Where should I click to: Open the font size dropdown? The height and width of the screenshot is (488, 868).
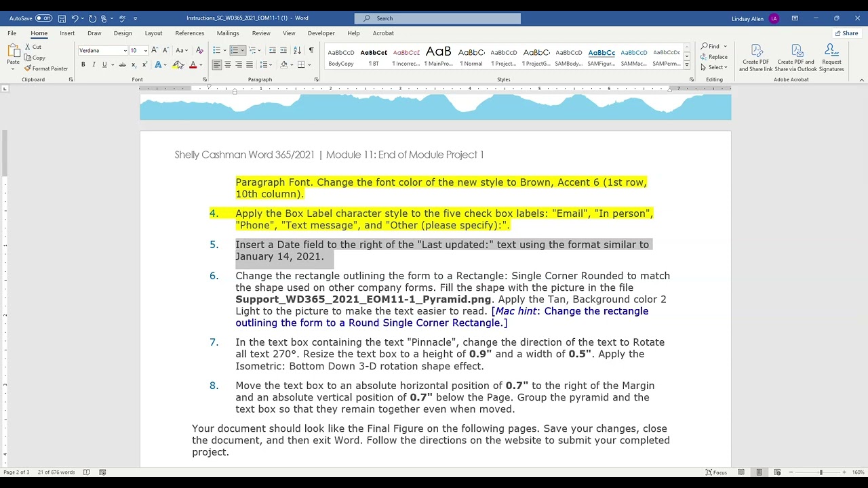pyautogui.click(x=145, y=51)
